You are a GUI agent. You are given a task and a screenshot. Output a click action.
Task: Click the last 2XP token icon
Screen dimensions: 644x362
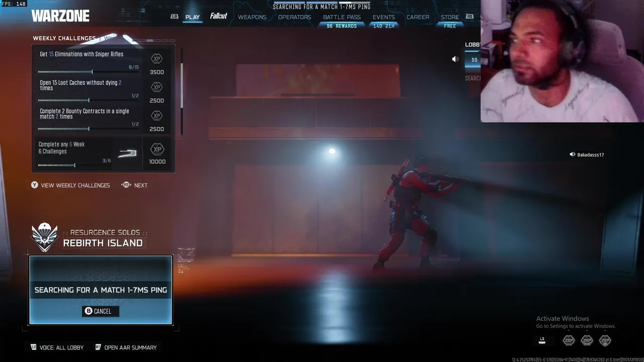(x=605, y=340)
